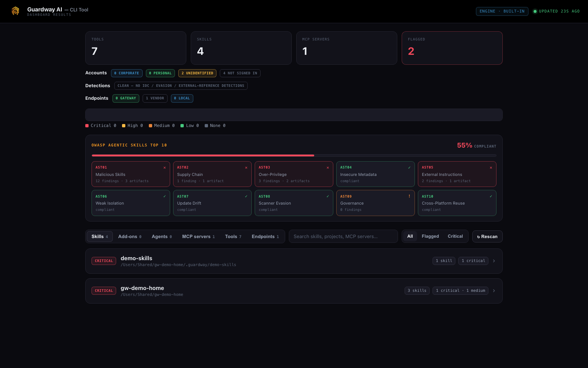Switch to the Skills tab
Viewport: 588px width, 368px height.
100,237
